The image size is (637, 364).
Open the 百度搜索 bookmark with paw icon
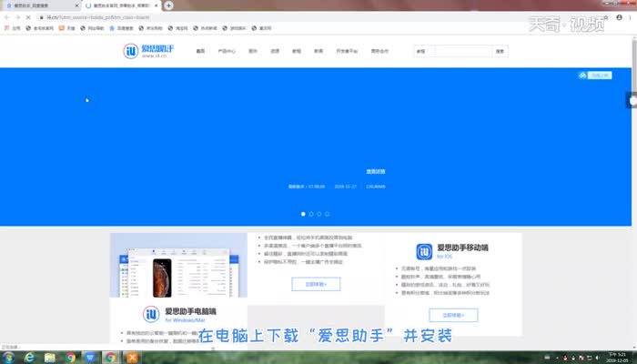click(121, 28)
